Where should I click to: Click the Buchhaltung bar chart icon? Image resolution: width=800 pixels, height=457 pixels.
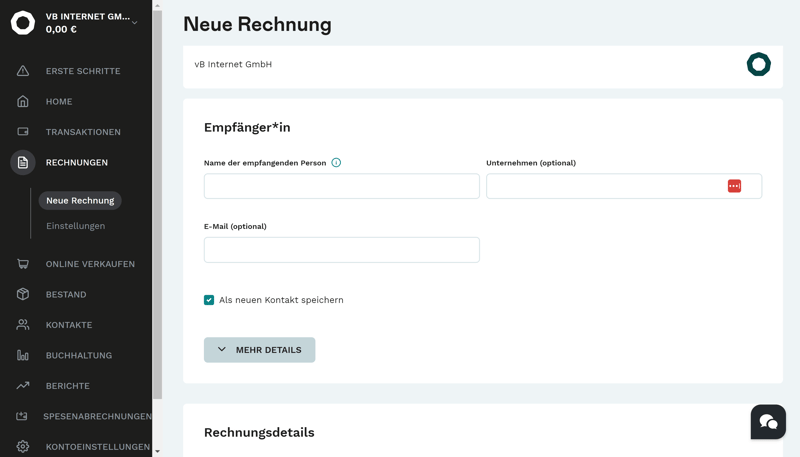23,355
